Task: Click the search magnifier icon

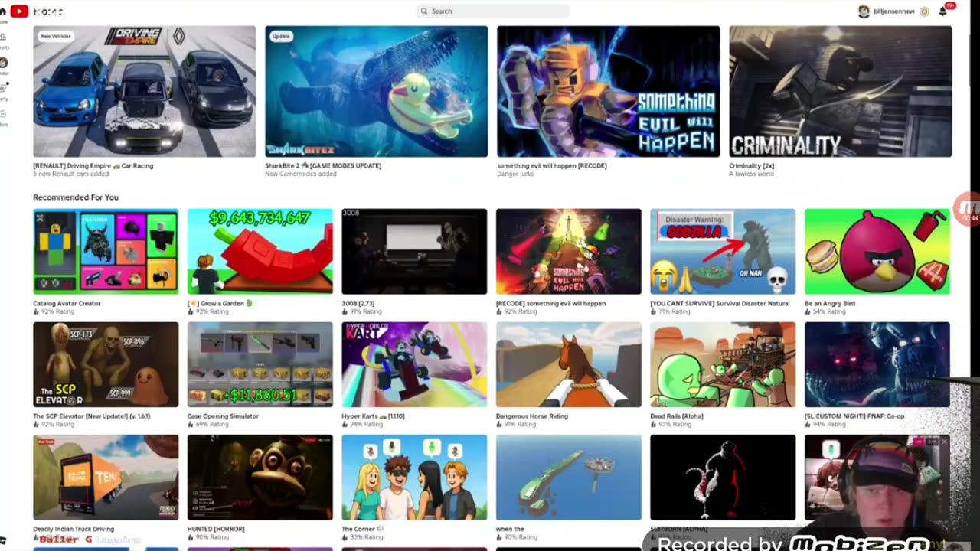Action: coord(424,11)
